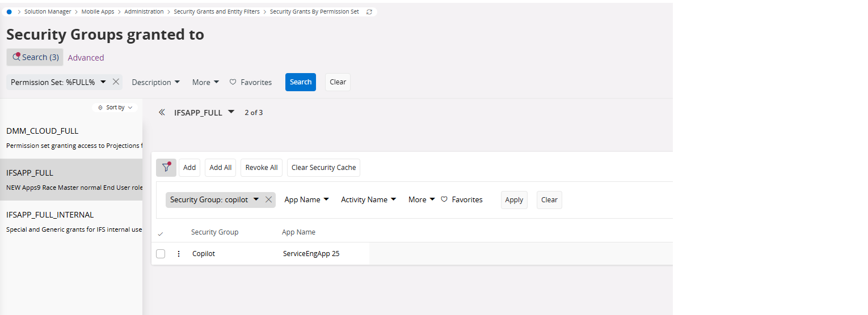The width and height of the screenshot is (868, 315).
Task: Open the Copilot row three-dot menu
Action: click(179, 254)
